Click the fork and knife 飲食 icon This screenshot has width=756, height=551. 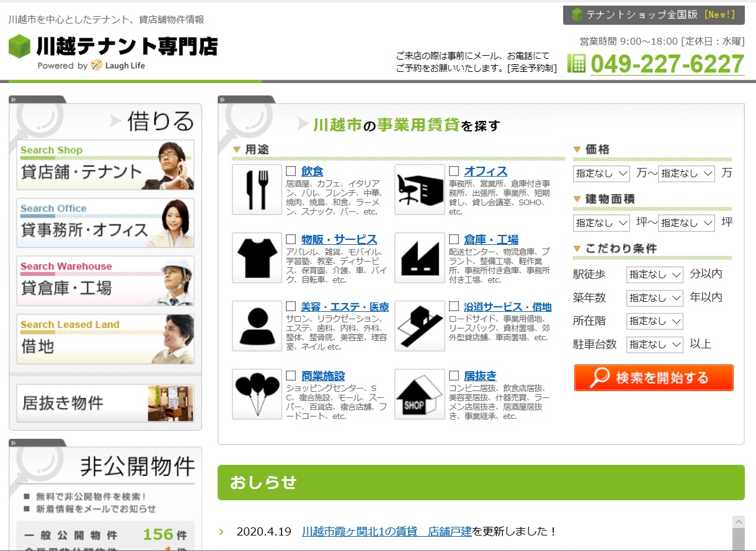[257, 189]
